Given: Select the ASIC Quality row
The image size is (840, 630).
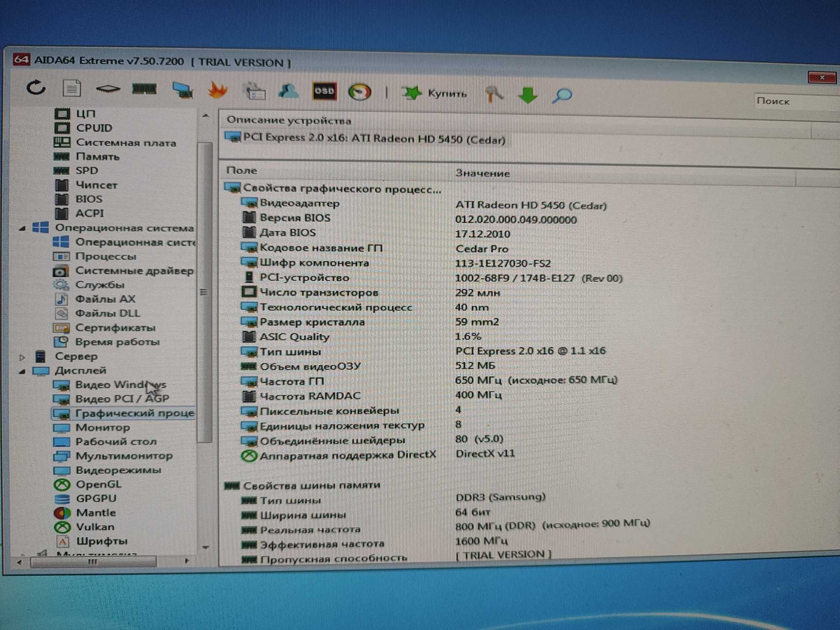Looking at the screenshot, I should click(361, 337).
